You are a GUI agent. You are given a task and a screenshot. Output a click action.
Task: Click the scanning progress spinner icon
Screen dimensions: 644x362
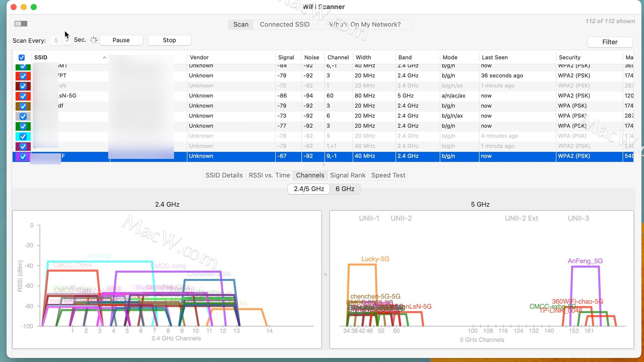click(94, 40)
